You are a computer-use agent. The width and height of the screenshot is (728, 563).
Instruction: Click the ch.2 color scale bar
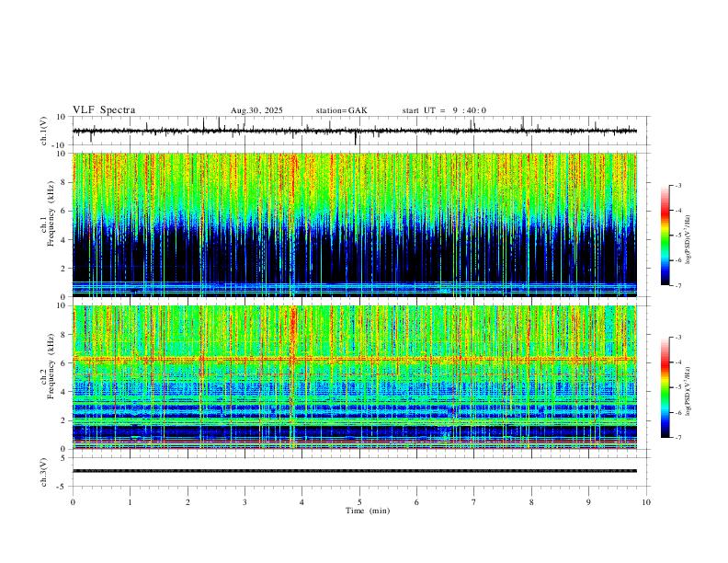(665, 387)
